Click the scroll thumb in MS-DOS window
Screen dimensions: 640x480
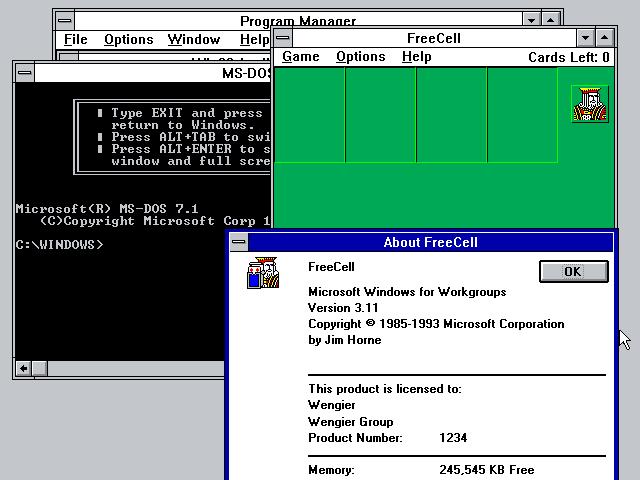click(40, 369)
